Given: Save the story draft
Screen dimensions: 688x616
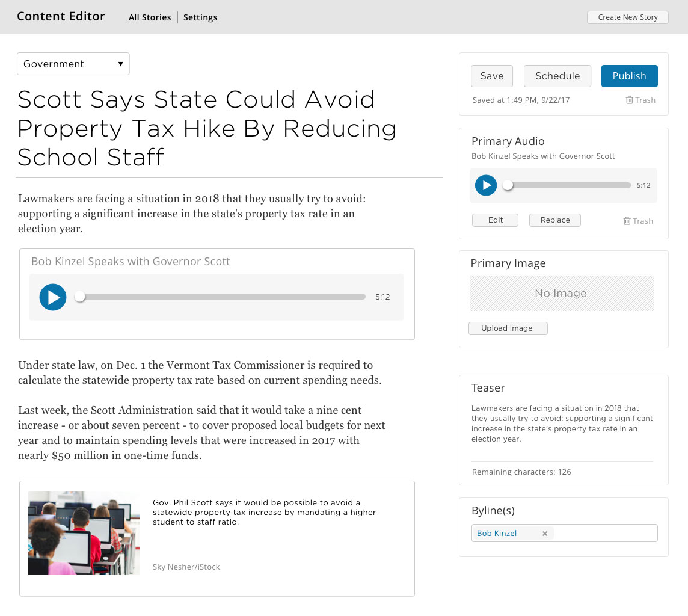Looking at the screenshot, I should [x=492, y=76].
